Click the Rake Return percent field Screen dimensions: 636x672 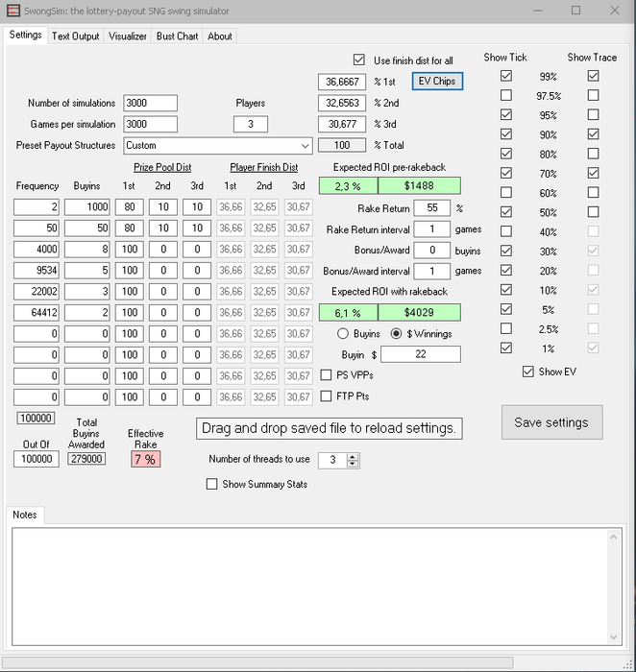click(x=432, y=208)
